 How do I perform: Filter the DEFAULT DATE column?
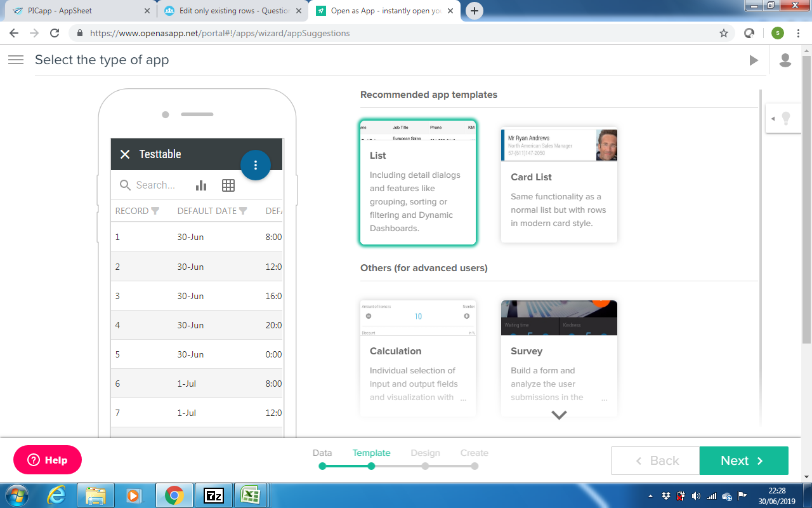pyautogui.click(x=243, y=211)
